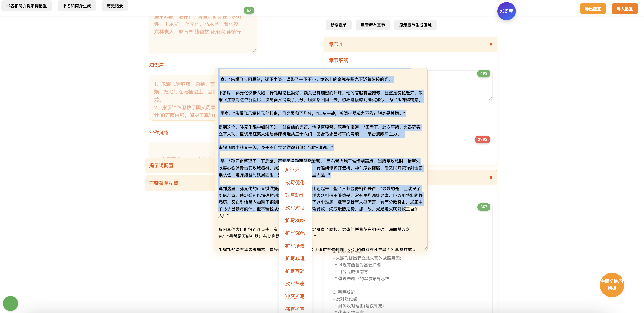Collapse 章节 1 using its triangle

(490, 44)
